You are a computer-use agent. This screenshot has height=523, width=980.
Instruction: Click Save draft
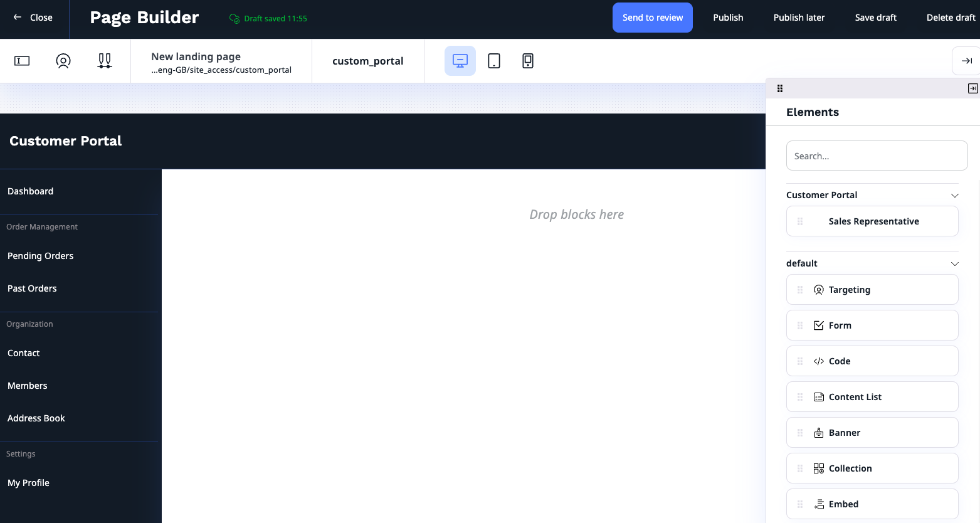875,17
